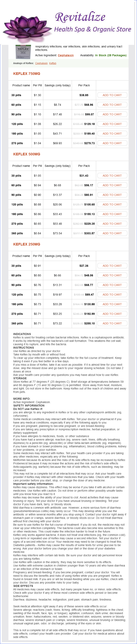Click the Keflex product box thumbnail
The height and width of the screenshot is (644, 137).
22,51
